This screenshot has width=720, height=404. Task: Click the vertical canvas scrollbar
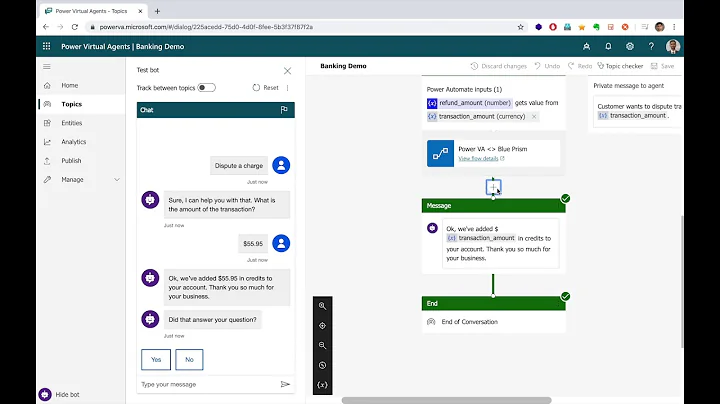[x=682, y=282]
